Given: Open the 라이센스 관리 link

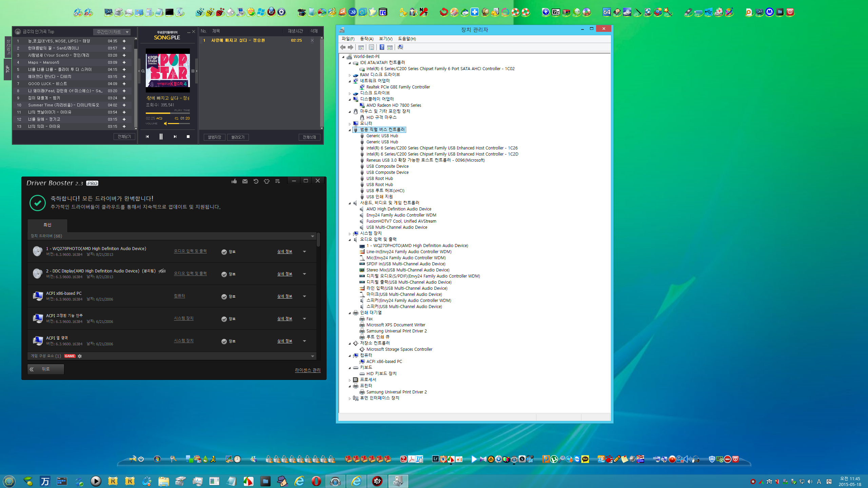Looking at the screenshot, I should click(x=308, y=370).
